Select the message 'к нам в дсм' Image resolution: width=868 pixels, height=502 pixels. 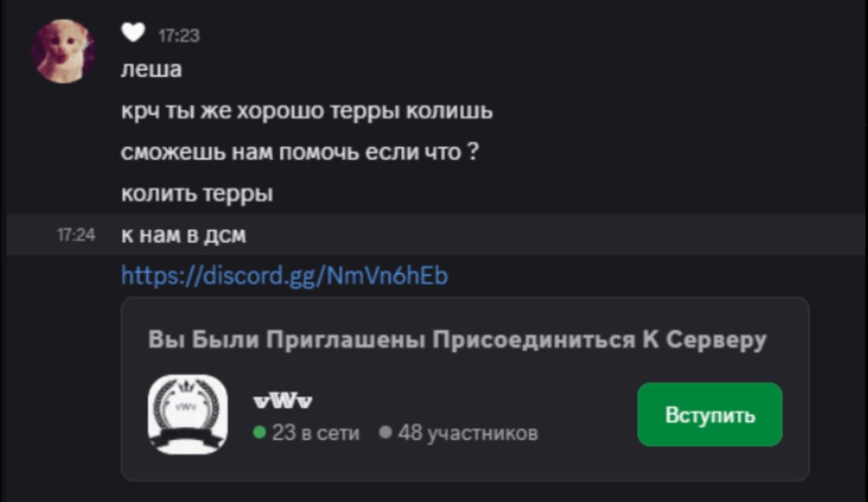tap(184, 235)
